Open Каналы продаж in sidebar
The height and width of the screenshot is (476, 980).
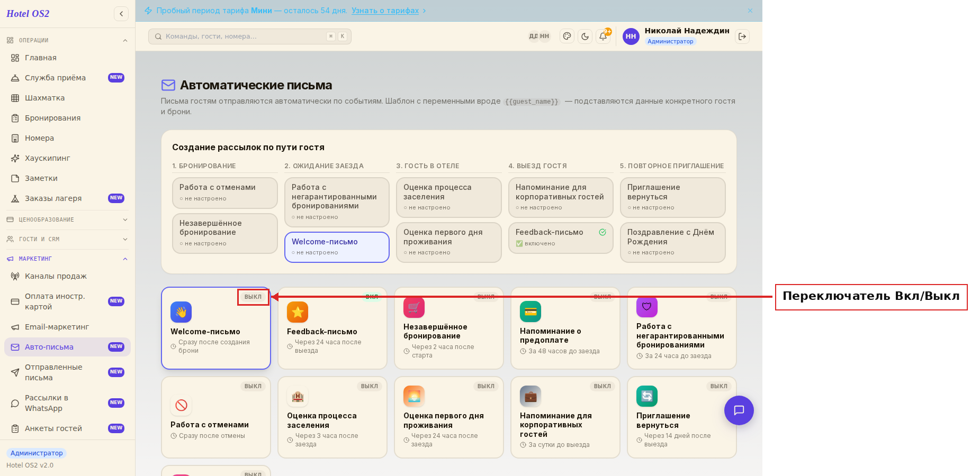coord(67,276)
